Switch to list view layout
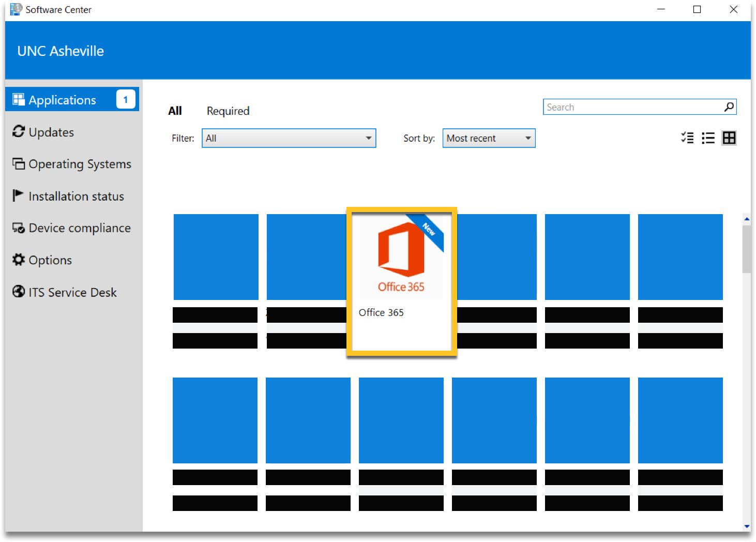This screenshot has height=542, width=756. click(708, 138)
